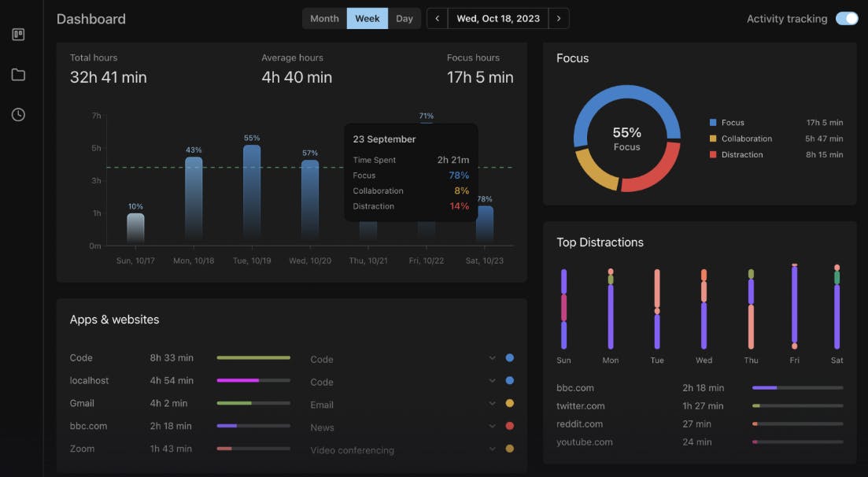The image size is (868, 477).
Task: Click the red color dot for bbc.com row
Action: [x=510, y=426]
